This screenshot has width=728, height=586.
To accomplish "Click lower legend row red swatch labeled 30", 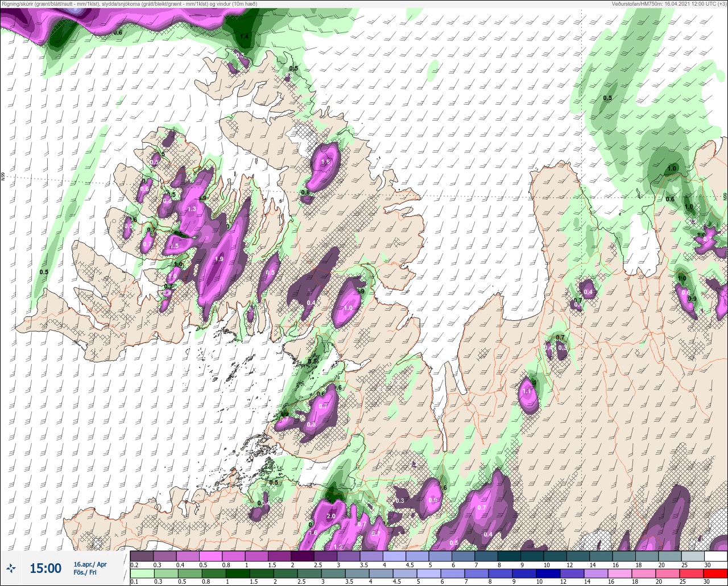I will click(x=715, y=573).
